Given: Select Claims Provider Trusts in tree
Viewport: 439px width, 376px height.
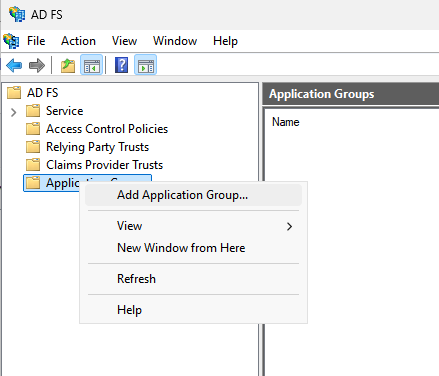Looking at the screenshot, I should coord(104,165).
